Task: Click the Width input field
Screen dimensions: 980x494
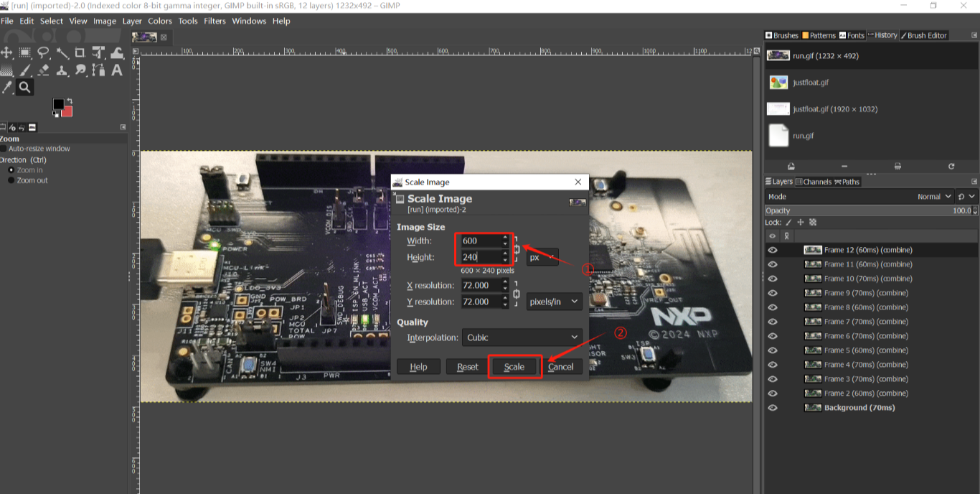Action: pyautogui.click(x=480, y=241)
